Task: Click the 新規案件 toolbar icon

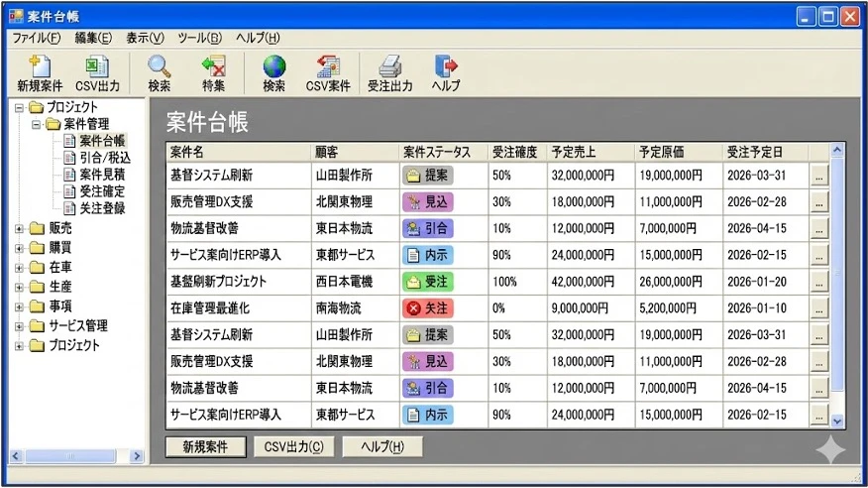Action: pyautogui.click(x=40, y=72)
